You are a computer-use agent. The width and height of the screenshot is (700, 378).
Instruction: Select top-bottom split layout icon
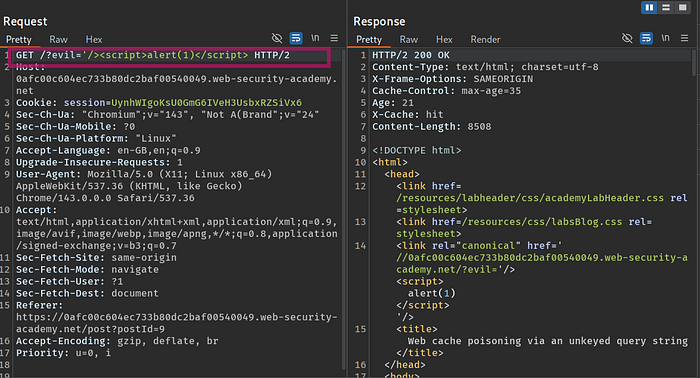coord(666,8)
